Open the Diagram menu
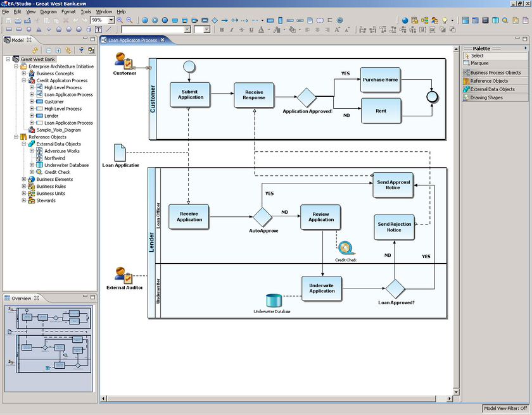Viewport: 532px width, 415px height. point(48,11)
